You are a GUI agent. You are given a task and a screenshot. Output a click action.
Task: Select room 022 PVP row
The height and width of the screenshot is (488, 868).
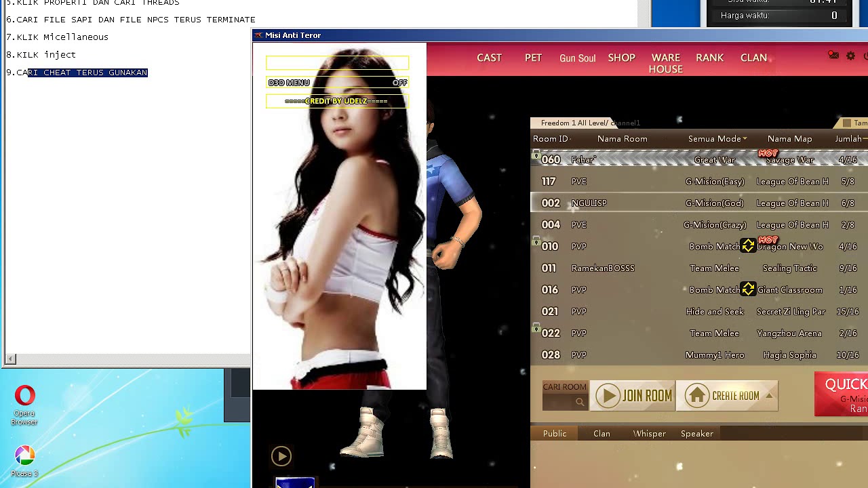coord(699,333)
